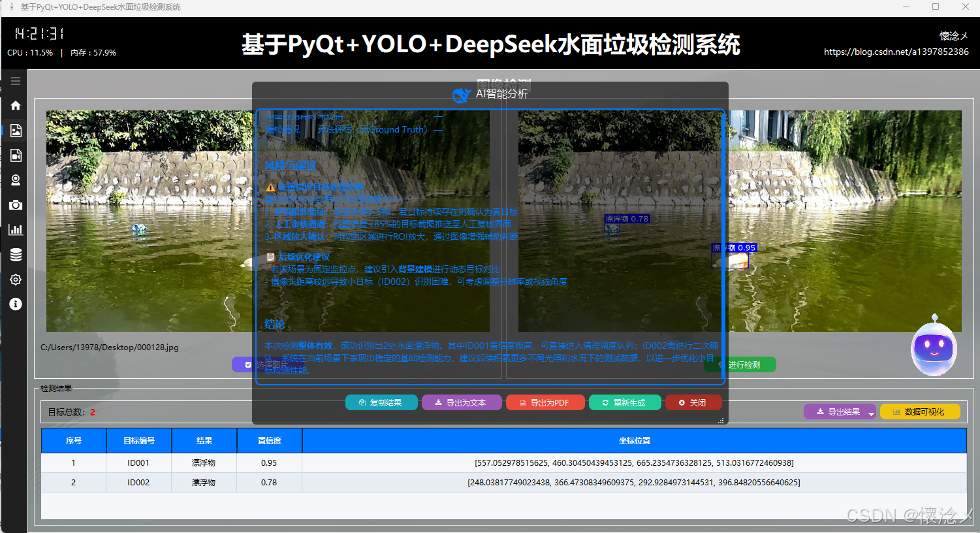Screen dimensions: 980x533
Task: Open the settings gear in the sidebar
Action: (x=16, y=280)
